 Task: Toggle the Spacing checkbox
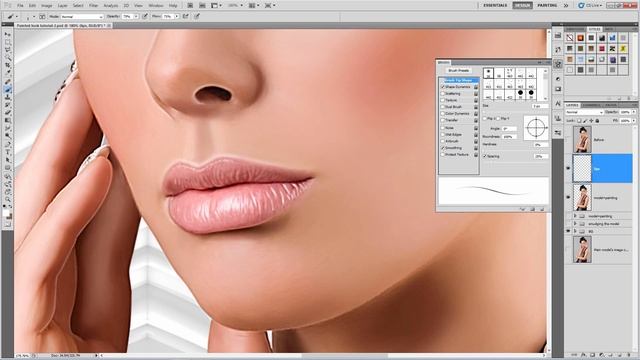485,156
